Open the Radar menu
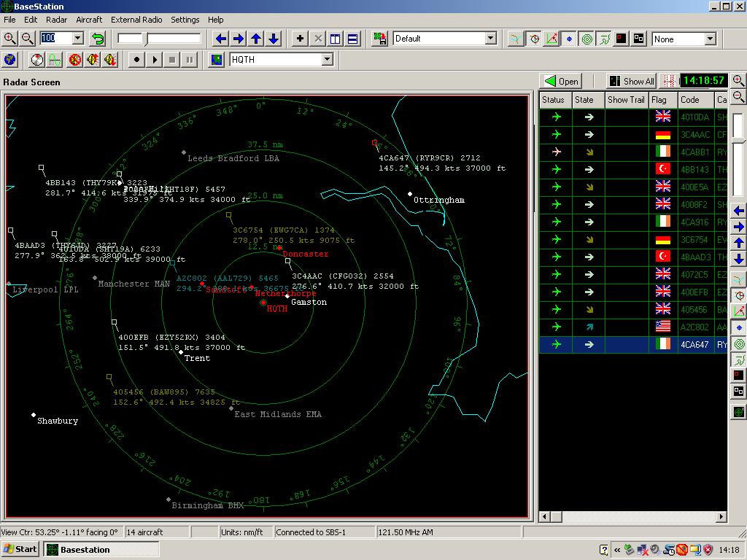This screenshot has width=747, height=560. tap(56, 20)
